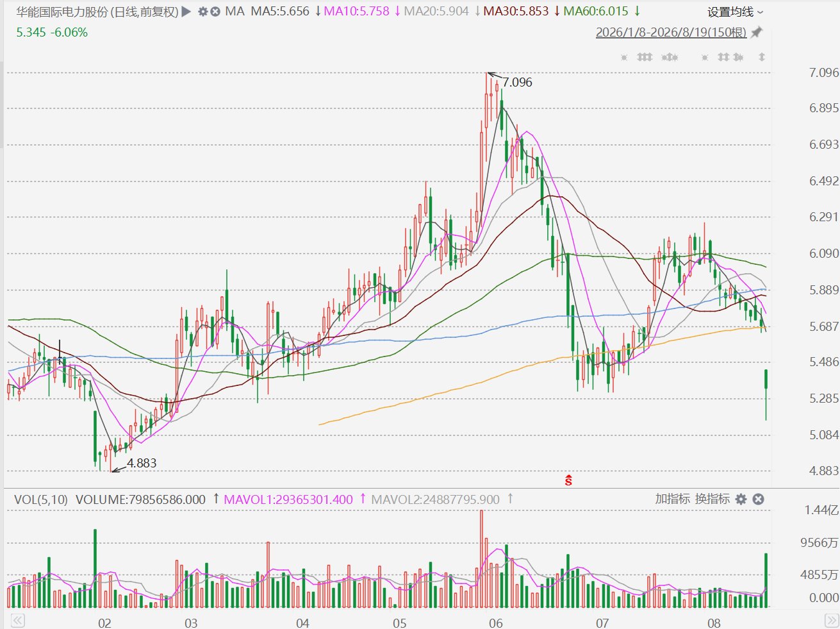Click the MA indicator label

(x=235, y=12)
